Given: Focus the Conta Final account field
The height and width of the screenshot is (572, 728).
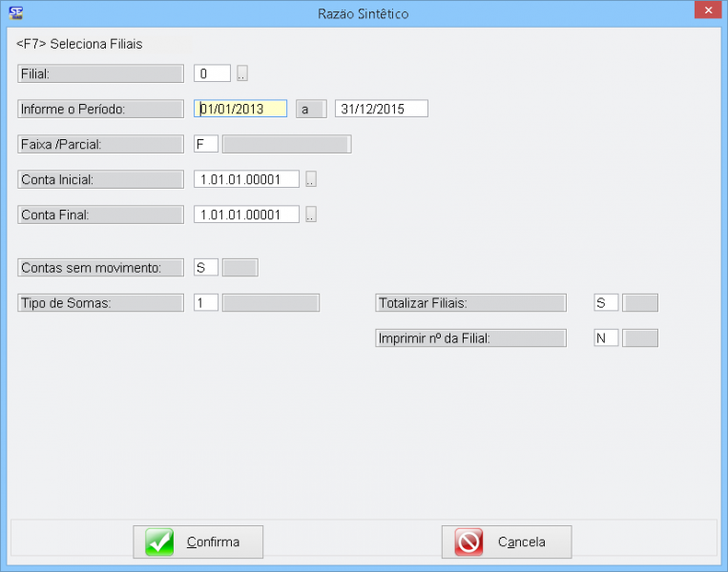Looking at the screenshot, I should coord(246,214).
